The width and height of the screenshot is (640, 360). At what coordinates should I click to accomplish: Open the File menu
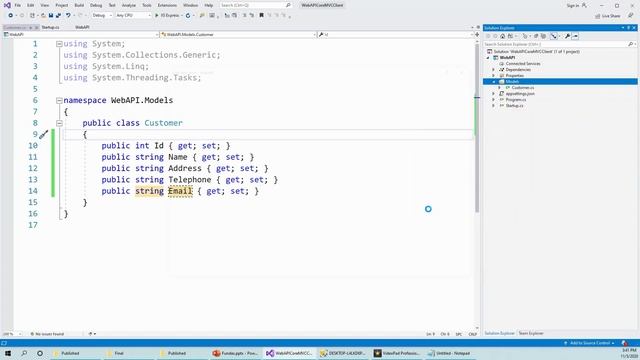(18, 5)
